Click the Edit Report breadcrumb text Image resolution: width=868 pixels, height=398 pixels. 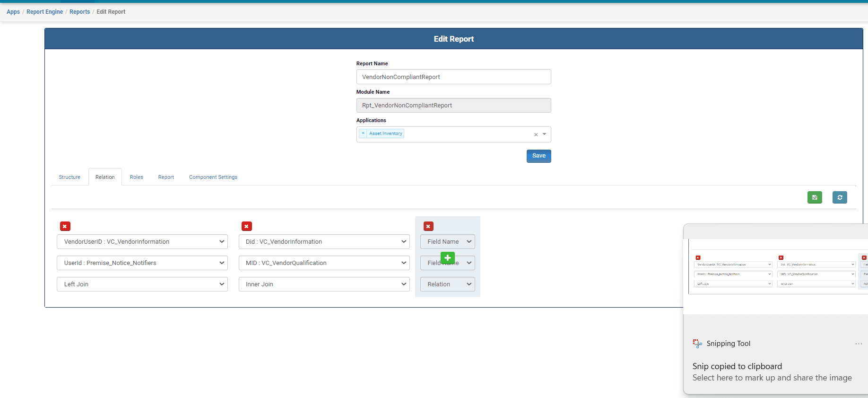[x=111, y=12]
